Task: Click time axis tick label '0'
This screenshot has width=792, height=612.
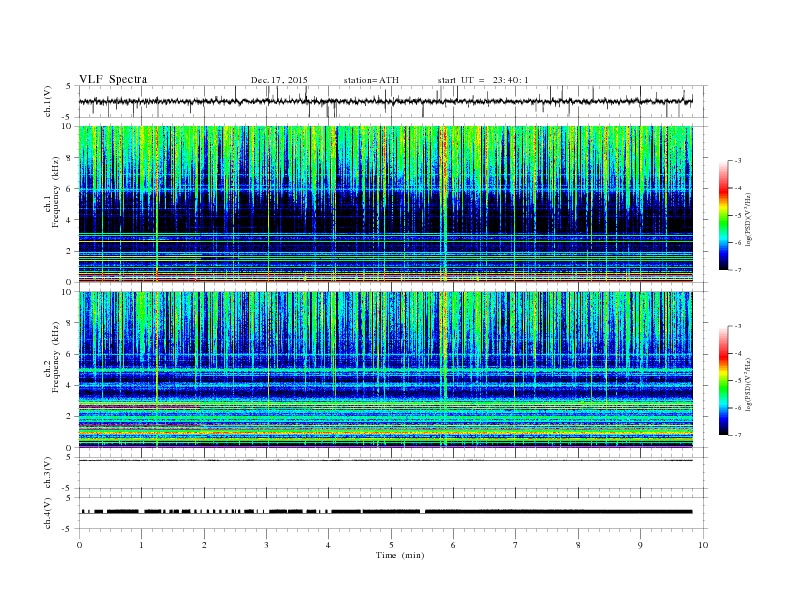Action: coord(79,545)
